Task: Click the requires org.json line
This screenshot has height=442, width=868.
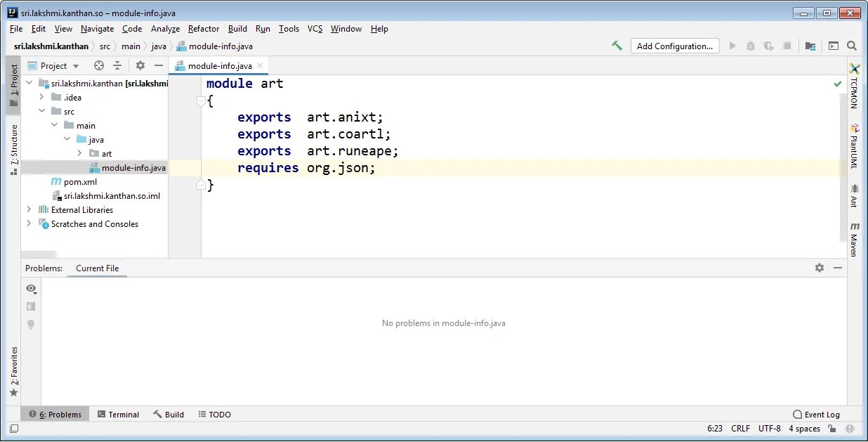Action: (x=306, y=168)
